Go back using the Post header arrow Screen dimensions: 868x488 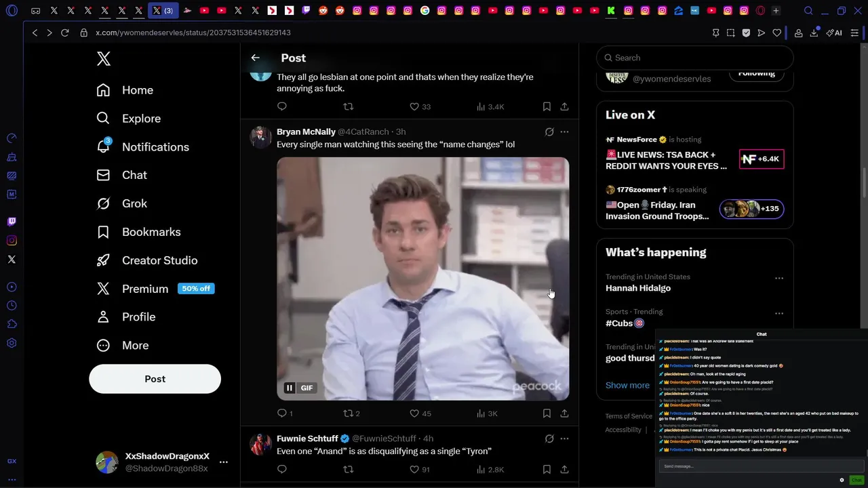(255, 58)
